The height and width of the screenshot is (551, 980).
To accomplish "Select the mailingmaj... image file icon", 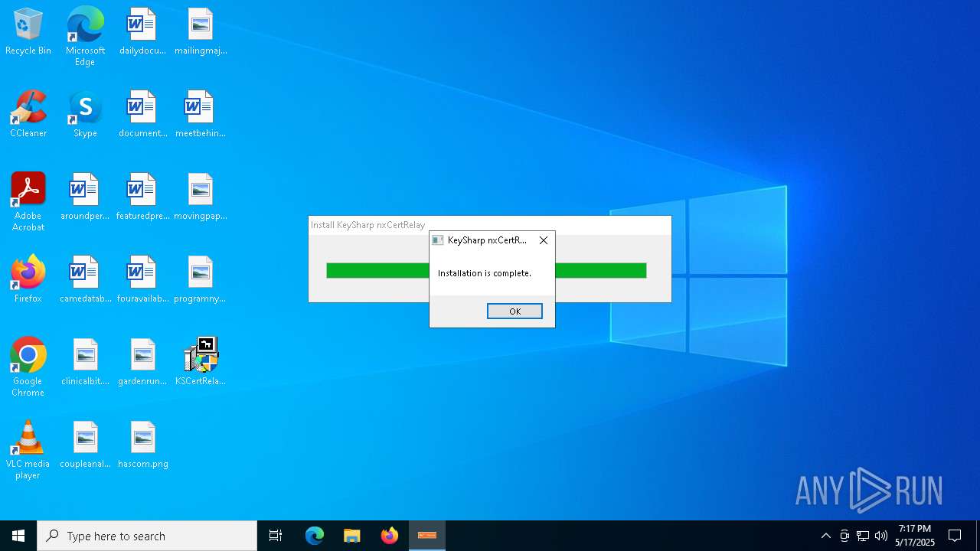I will pos(201,32).
